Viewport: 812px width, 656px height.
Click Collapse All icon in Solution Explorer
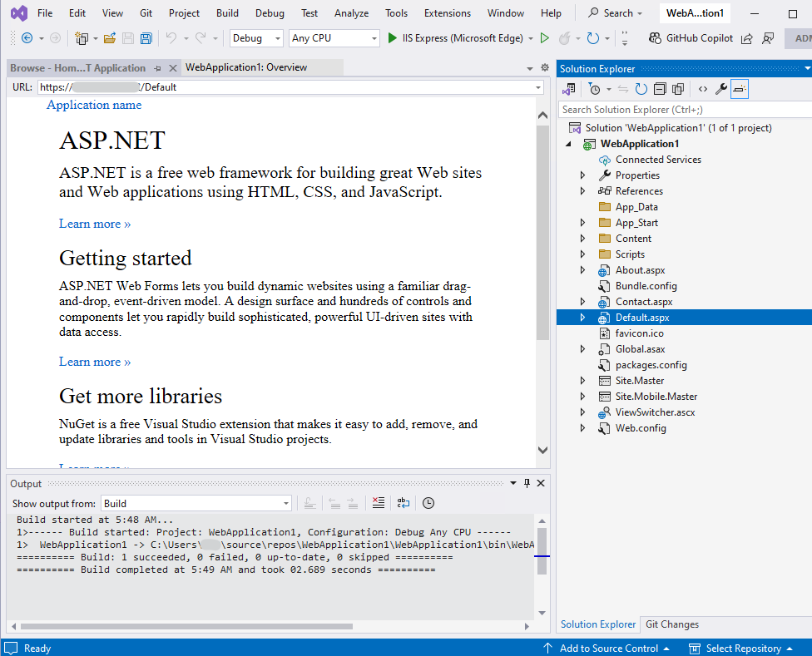tap(660, 89)
